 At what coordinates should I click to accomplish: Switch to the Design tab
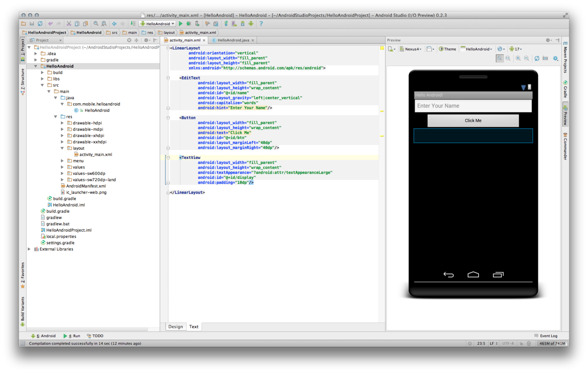tap(176, 327)
